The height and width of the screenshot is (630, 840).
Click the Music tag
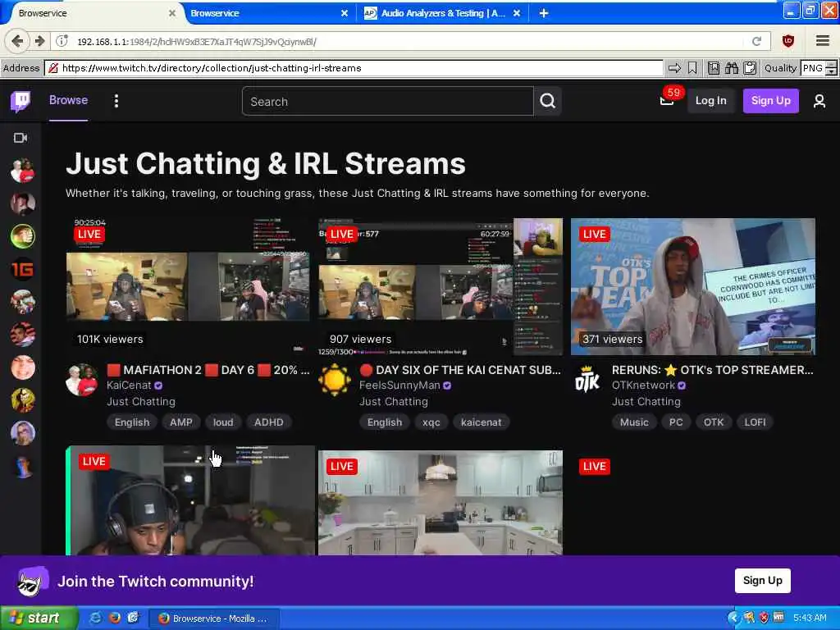[634, 422]
